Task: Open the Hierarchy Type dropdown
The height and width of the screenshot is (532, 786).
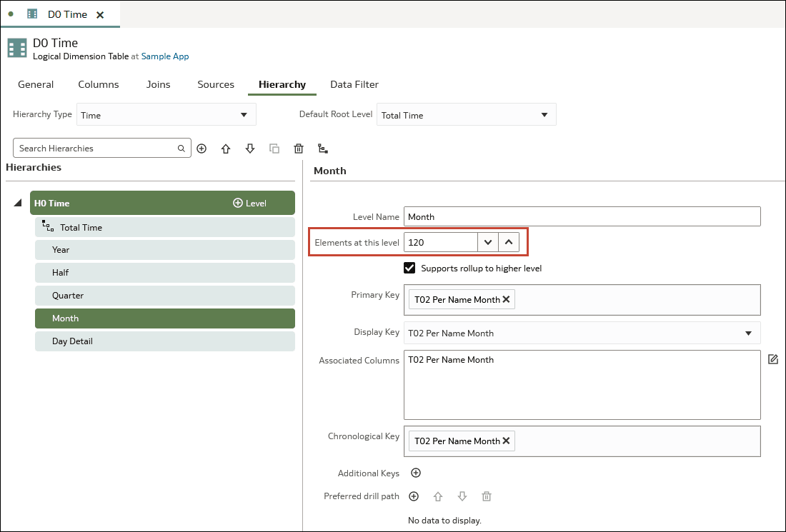Action: click(166, 115)
